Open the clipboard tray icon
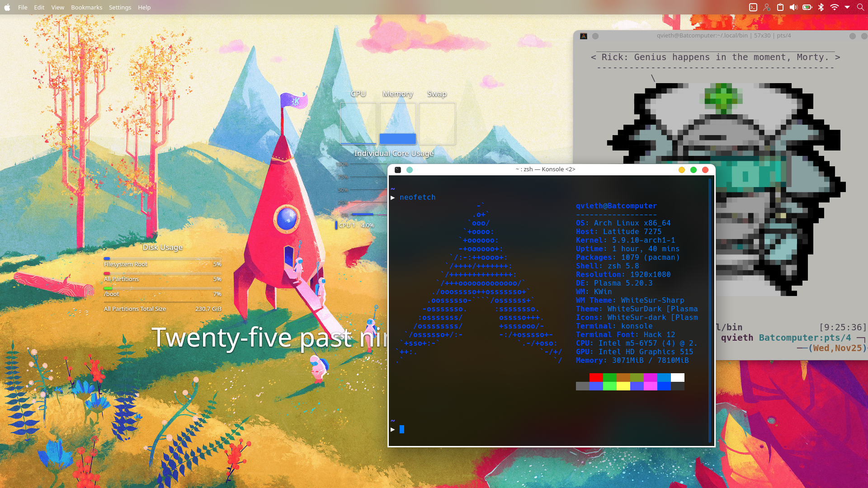 (780, 7)
